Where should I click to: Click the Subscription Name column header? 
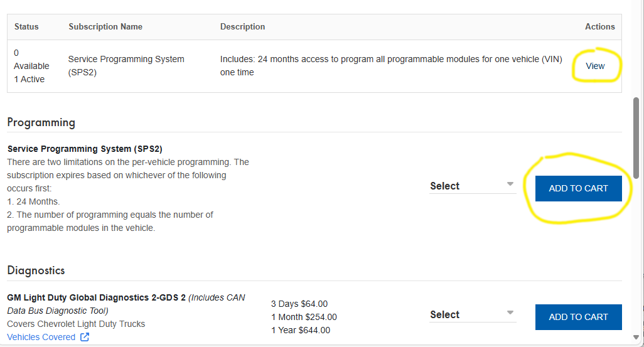pyautogui.click(x=105, y=26)
